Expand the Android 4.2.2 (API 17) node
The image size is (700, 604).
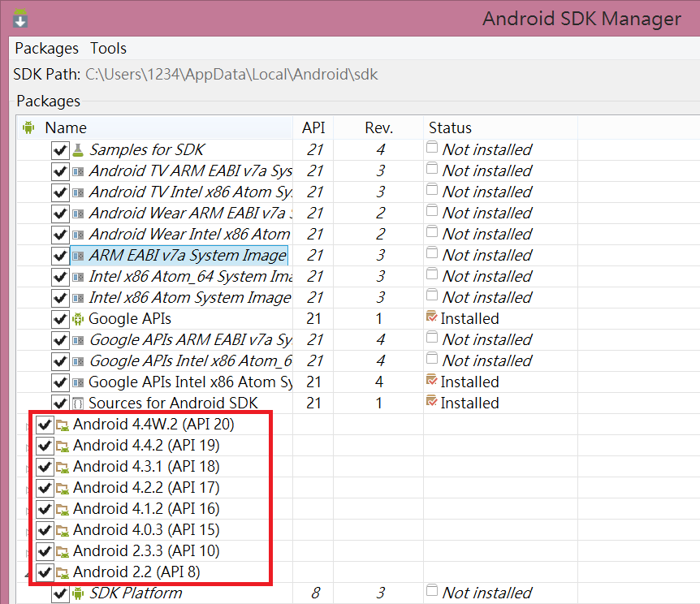point(28,490)
